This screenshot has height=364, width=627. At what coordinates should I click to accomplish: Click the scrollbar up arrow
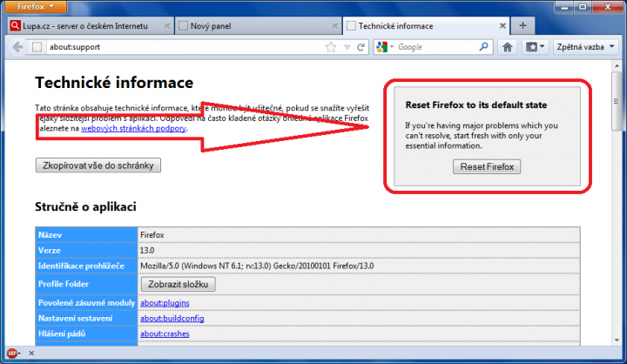[x=617, y=66]
